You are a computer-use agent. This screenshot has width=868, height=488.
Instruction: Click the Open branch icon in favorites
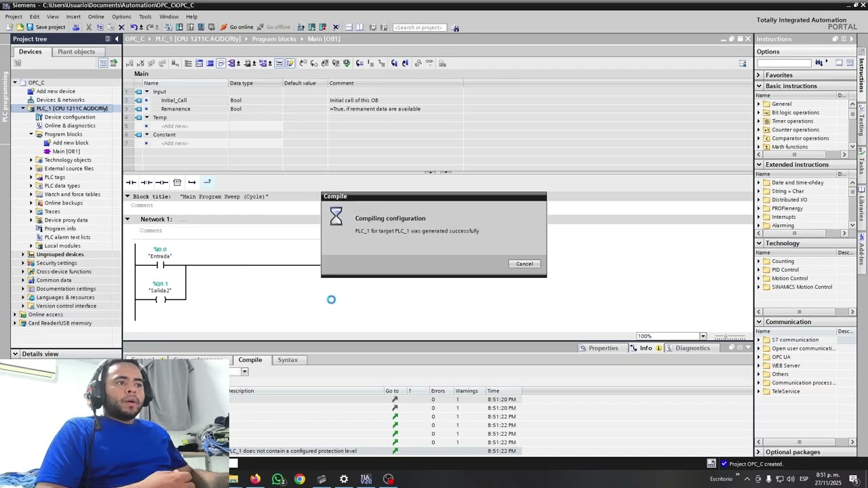click(192, 182)
